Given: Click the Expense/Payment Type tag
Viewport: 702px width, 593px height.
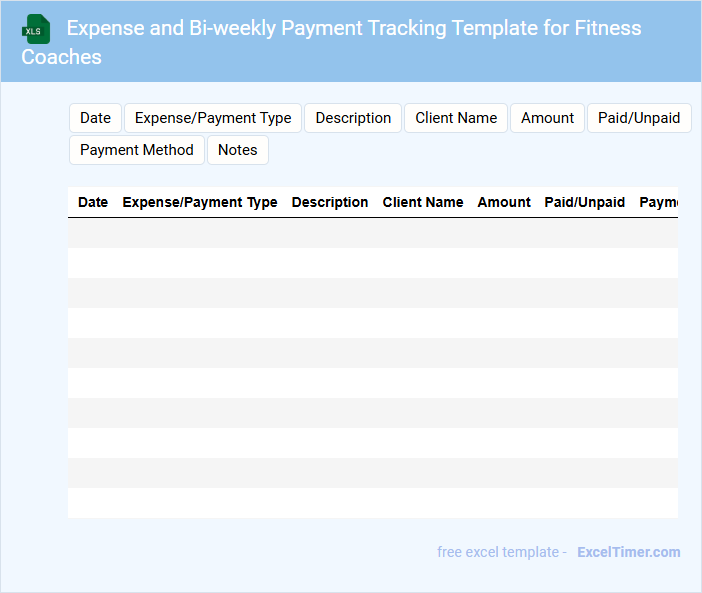Looking at the screenshot, I should click(x=213, y=118).
